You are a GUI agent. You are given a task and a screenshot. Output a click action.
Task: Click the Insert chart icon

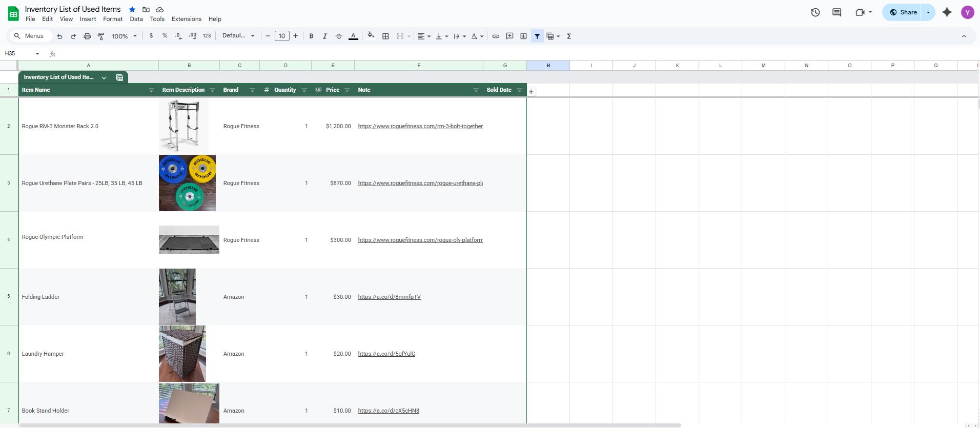(x=523, y=36)
